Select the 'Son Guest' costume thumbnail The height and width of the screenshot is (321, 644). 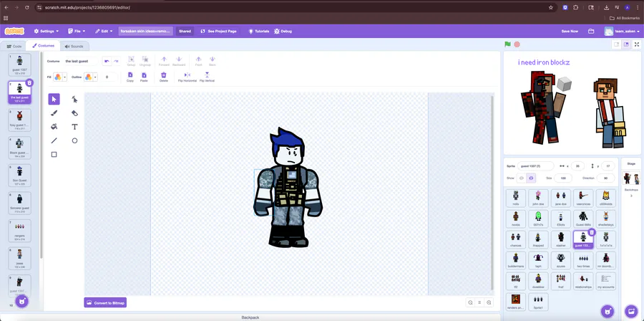(x=20, y=176)
